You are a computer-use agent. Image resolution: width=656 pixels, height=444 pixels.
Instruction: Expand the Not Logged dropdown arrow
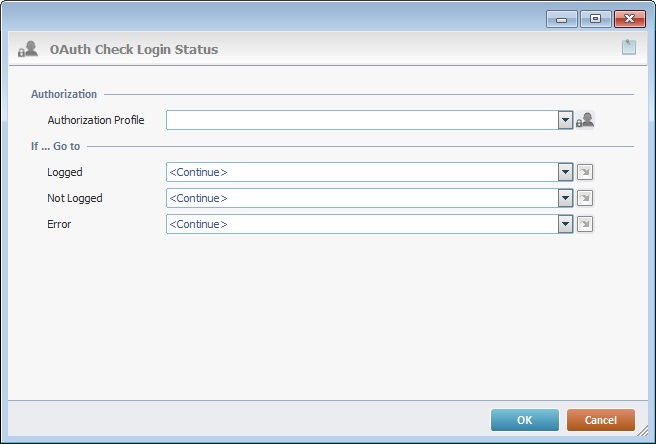coord(565,198)
